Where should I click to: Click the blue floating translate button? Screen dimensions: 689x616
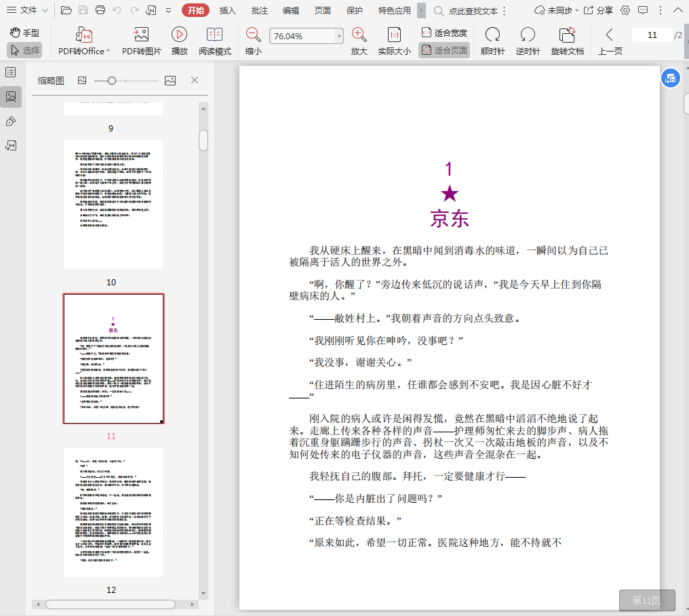pyautogui.click(x=671, y=78)
